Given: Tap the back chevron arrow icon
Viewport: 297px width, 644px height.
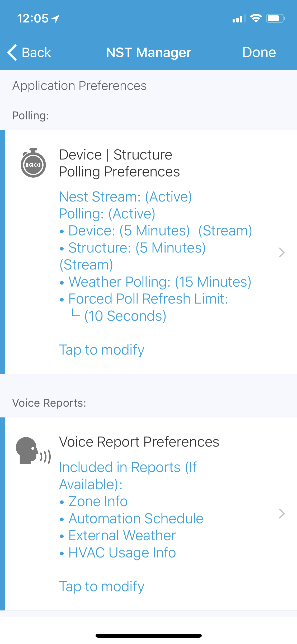Looking at the screenshot, I should 12,52.
